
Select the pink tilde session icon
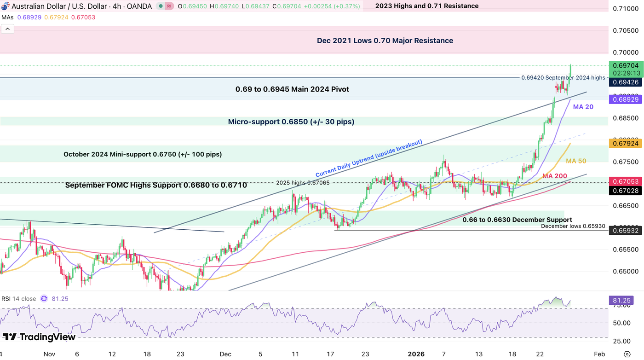[168, 6]
